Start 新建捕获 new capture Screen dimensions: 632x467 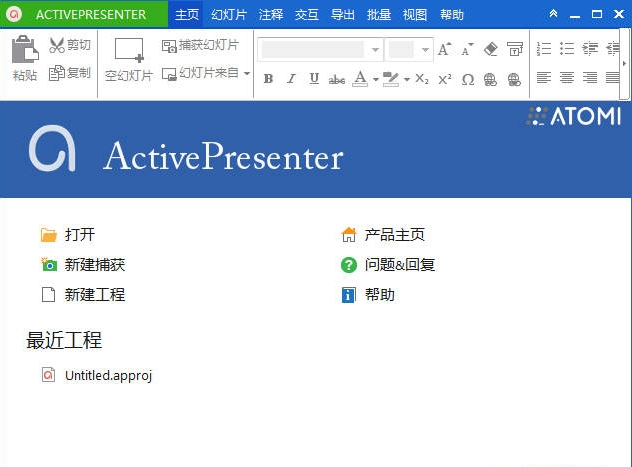[x=83, y=265]
